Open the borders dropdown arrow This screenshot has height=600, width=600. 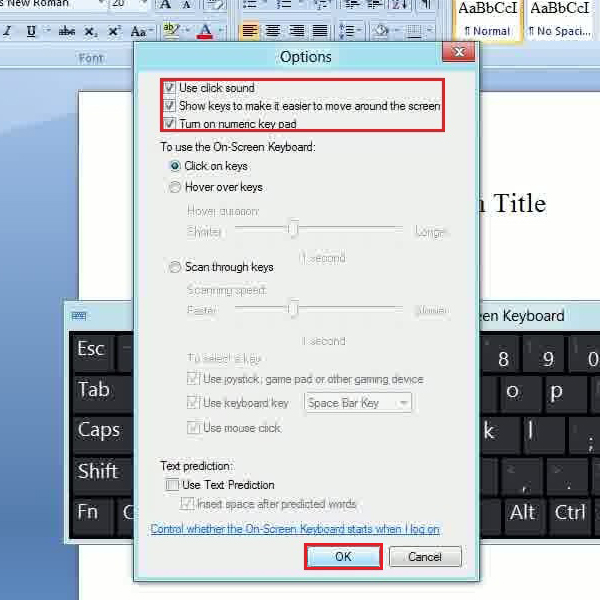tap(430, 30)
